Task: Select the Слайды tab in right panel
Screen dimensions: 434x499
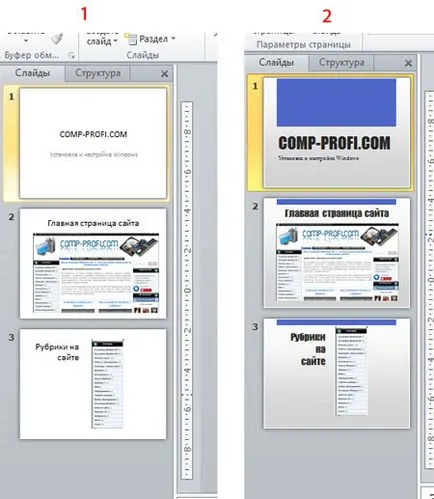Action: (x=276, y=62)
